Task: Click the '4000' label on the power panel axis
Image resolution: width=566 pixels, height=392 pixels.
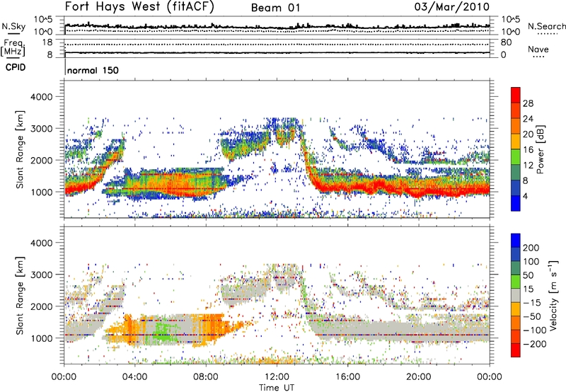Action: pyautogui.click(x=42, y=97)
